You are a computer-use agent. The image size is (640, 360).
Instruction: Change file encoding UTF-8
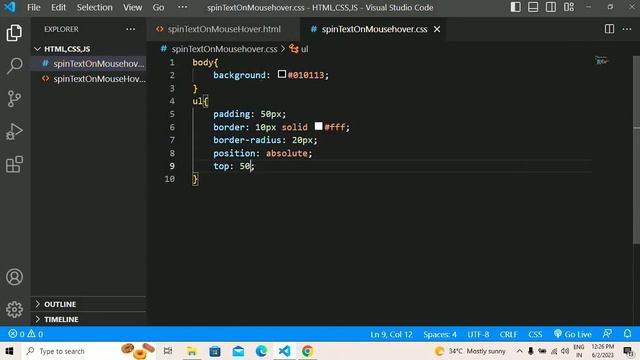click(x=478, y=334)
